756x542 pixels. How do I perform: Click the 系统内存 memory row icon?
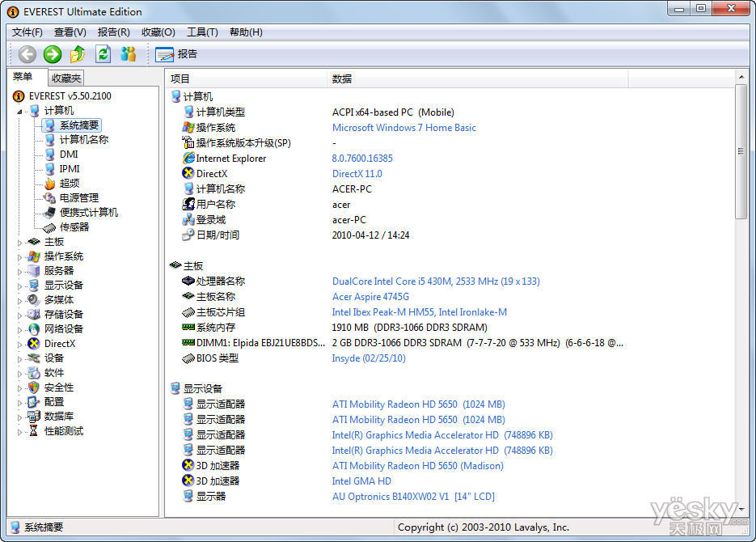188,327
